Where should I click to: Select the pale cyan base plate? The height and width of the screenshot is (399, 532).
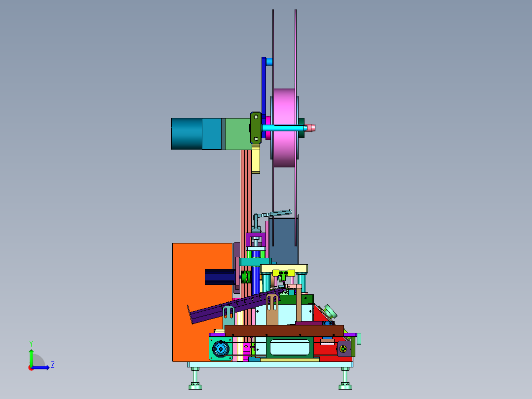coord(270,364)
